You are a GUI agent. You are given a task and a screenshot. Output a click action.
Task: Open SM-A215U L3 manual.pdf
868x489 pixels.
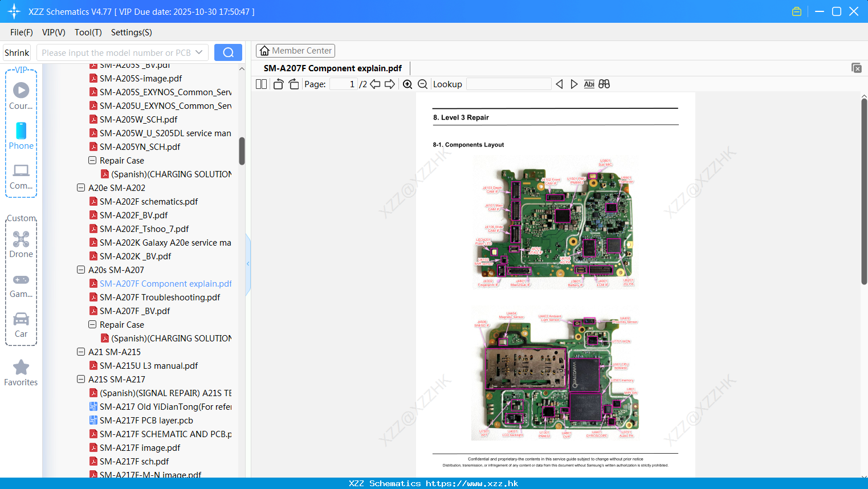144,365
